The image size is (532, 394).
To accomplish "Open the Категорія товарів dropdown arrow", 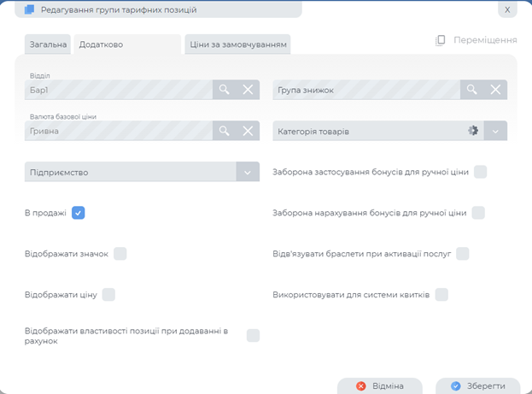I will tap(496, 131).
